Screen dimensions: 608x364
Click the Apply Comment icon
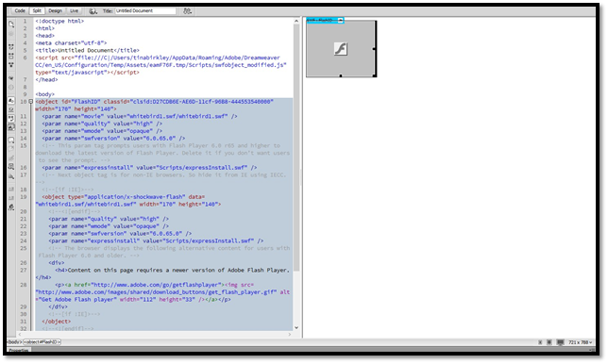point(11,140)
